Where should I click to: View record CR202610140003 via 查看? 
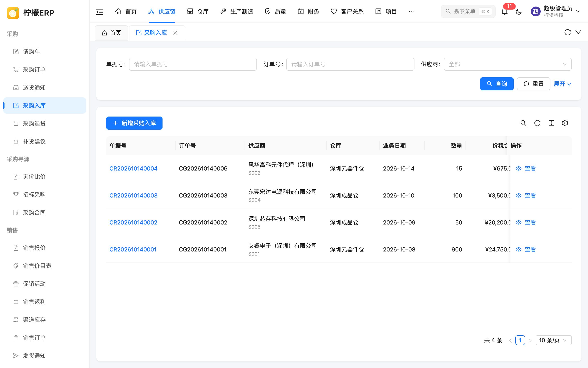[x=526, y=195]
